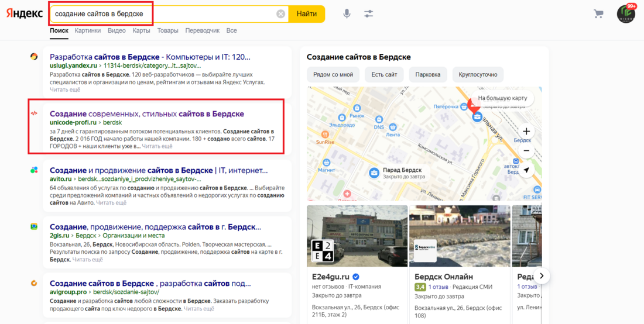This screenshot has width=644, height=324.
Task: Open Создание сайтов в Бердске map heading
Action: [358, 57]
